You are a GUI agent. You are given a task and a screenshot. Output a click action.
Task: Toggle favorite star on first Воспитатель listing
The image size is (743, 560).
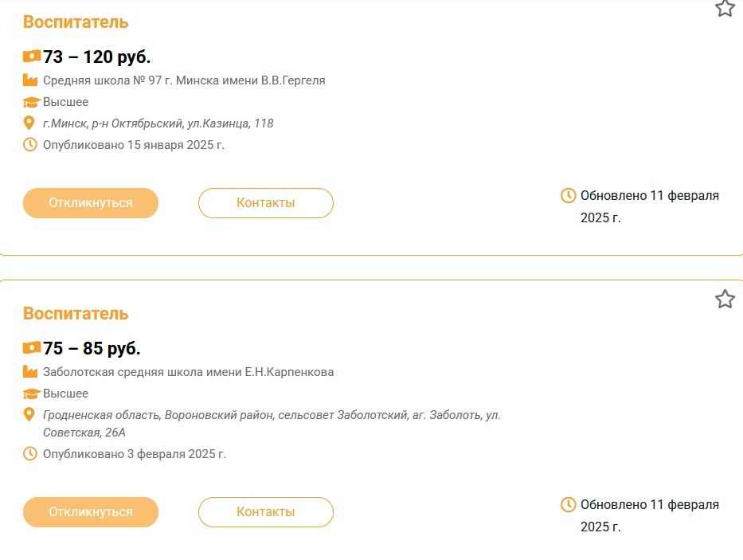[724, 8]
